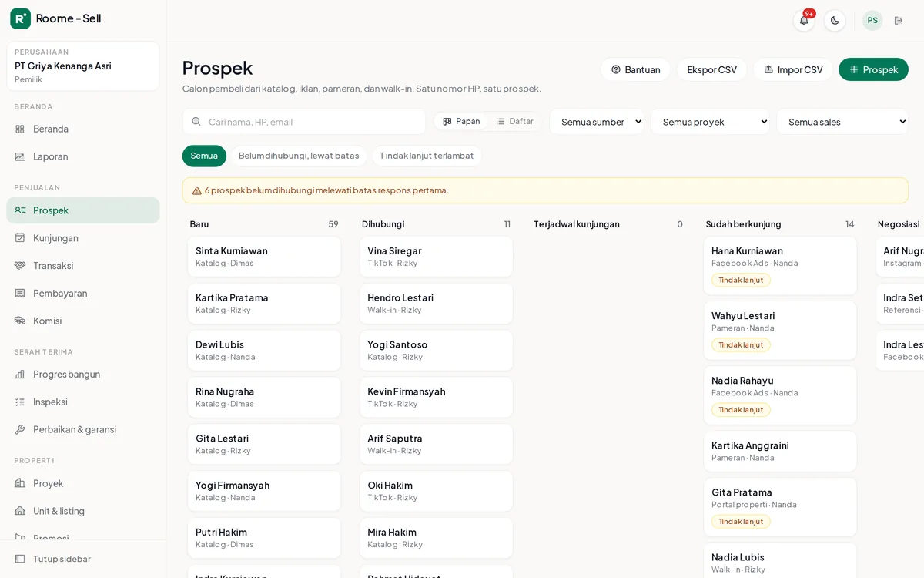Open Yogi Santoso card

pos(436,351)
